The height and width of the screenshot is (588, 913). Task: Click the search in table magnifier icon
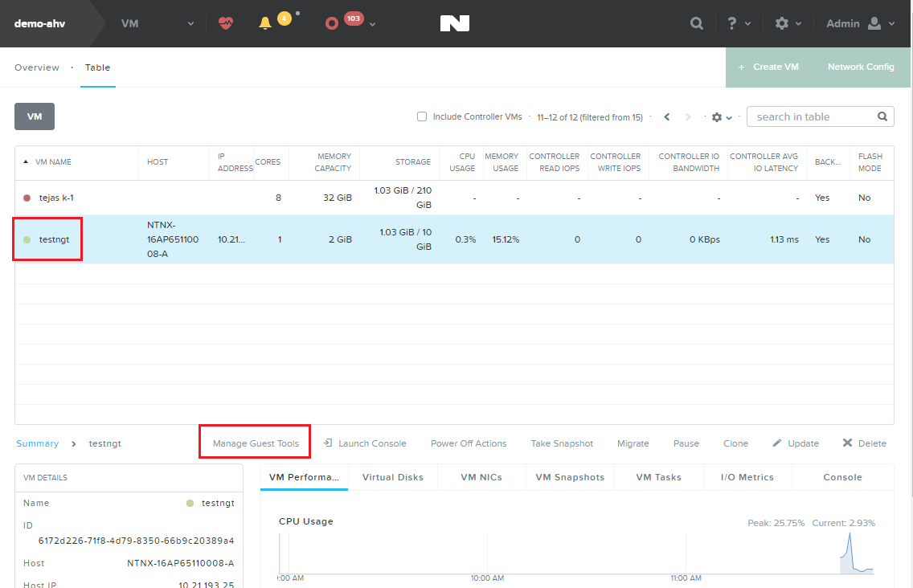(882, 116)
